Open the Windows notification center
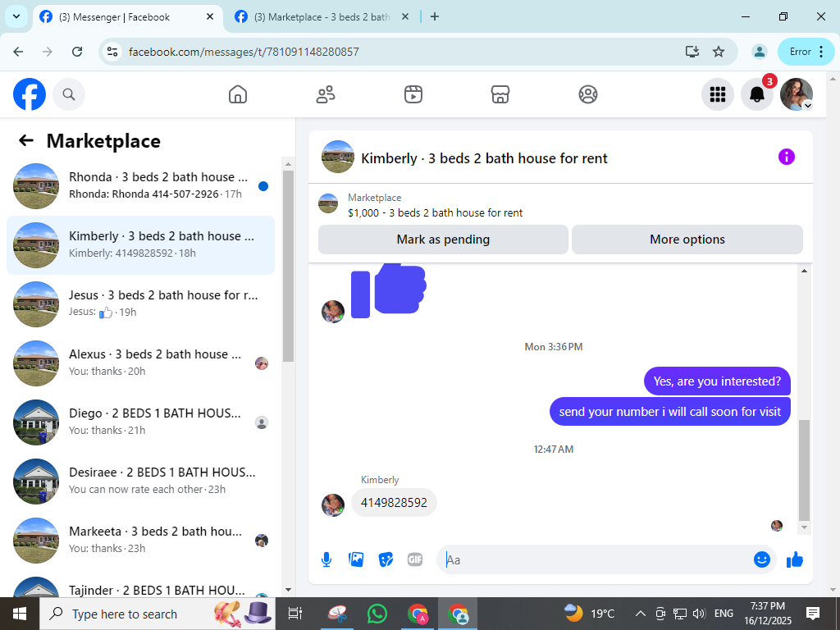 click(813, 614)
